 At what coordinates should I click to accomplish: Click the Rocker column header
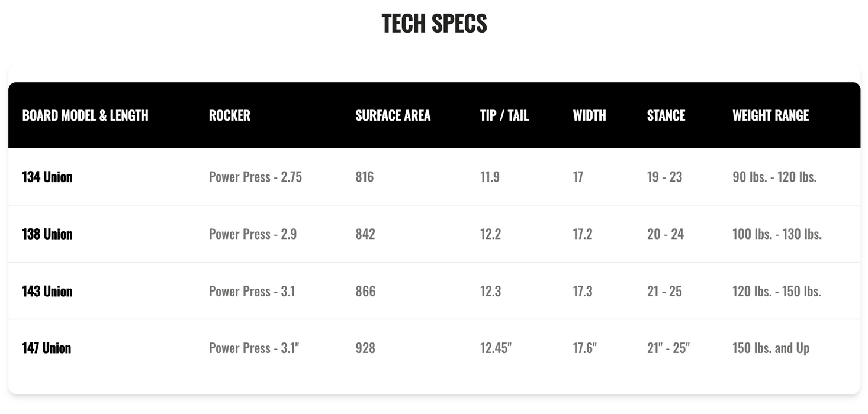(230, 115)
